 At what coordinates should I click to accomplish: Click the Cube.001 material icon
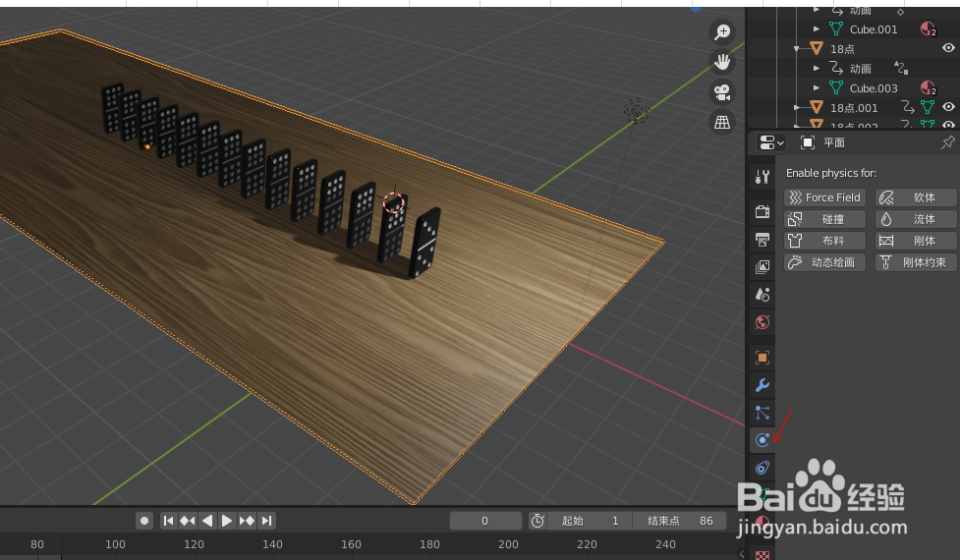(x=929, y=28)
